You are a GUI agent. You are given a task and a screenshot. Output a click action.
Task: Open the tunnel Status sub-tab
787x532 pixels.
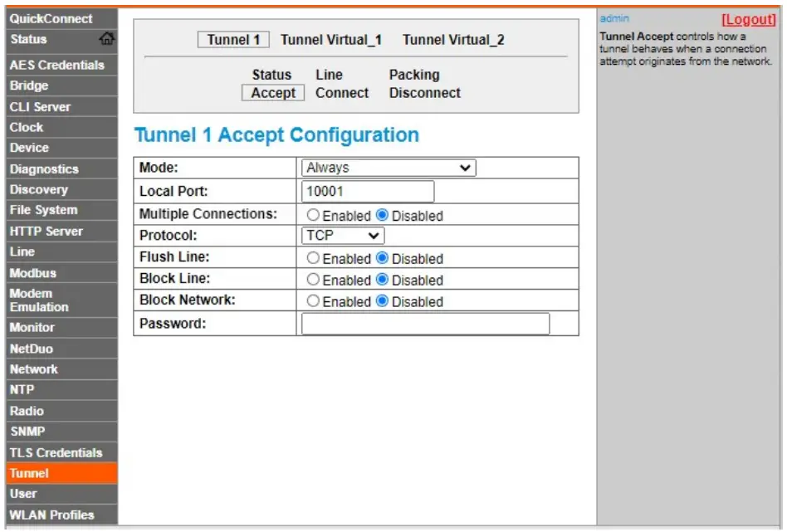click(271, 75)
